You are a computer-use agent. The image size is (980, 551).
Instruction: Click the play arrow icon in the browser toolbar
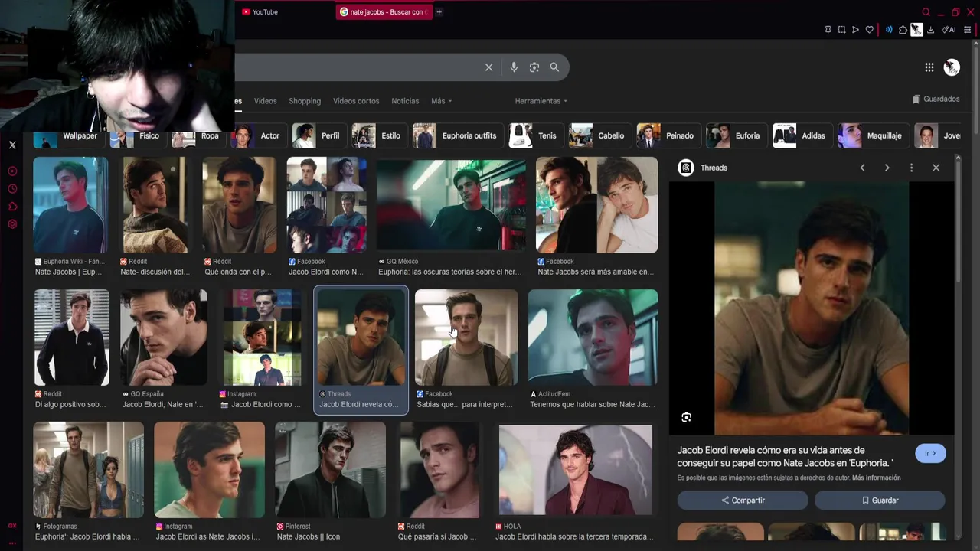tap(855, 30)
